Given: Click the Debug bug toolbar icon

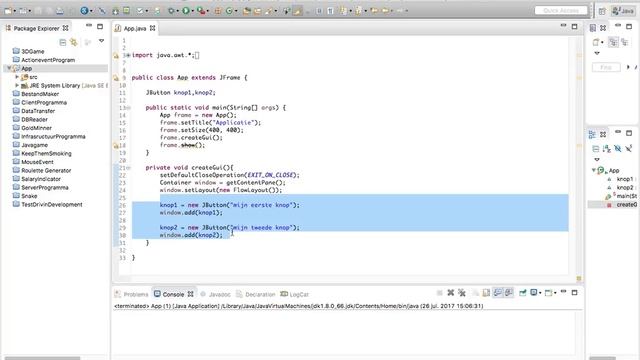Looking at the screenshot, I should click(172, 11).
